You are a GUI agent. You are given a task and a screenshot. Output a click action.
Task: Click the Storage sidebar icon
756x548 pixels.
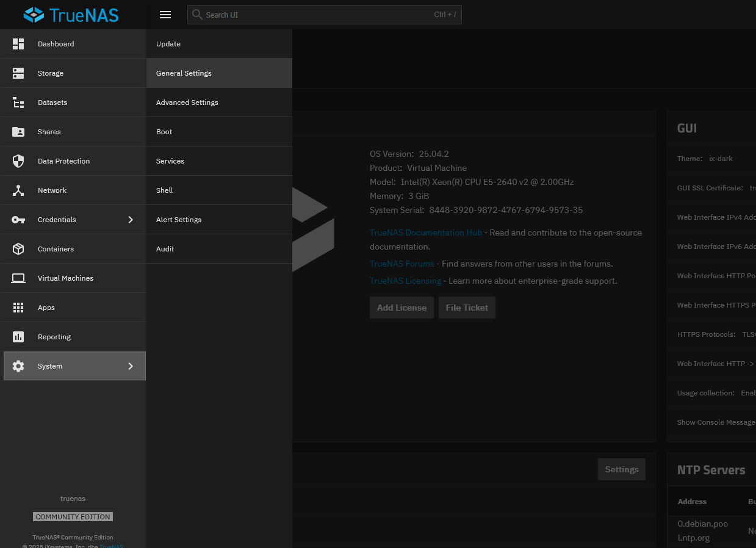18,73
